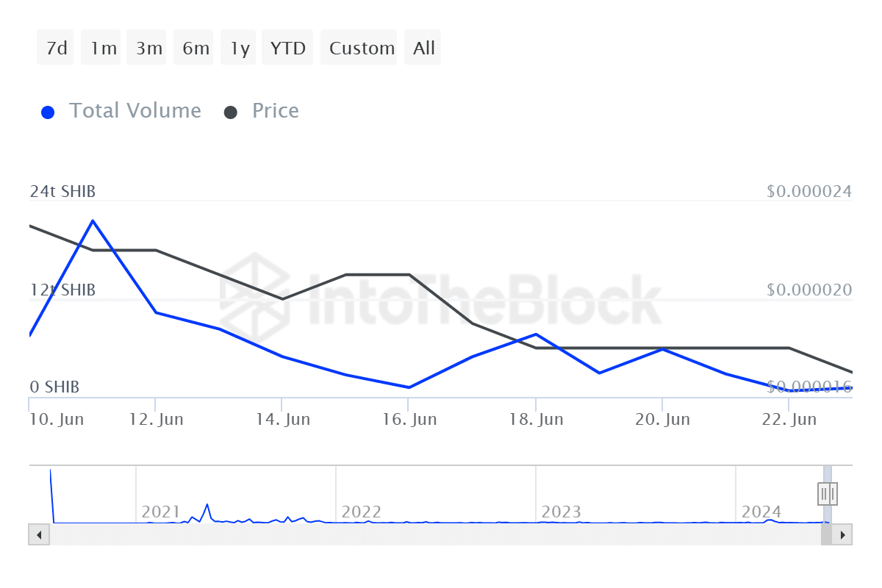Click the 2023 area in navigator

561,511
